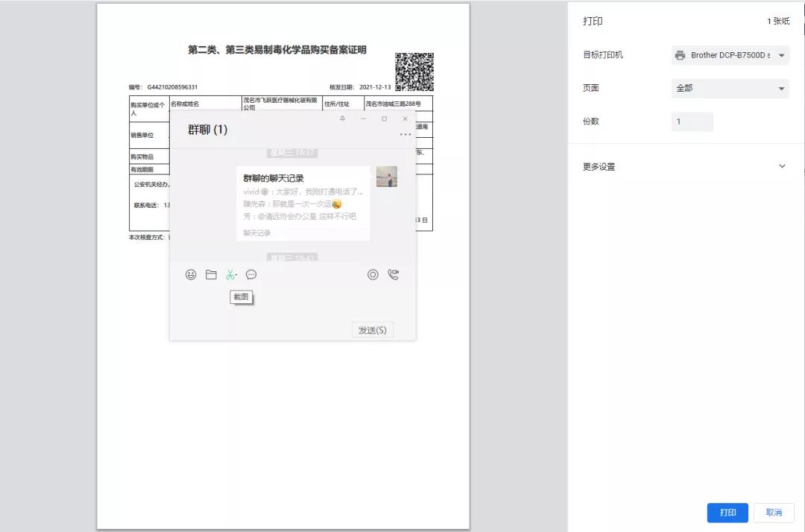Pin the chat window on top
The image size is (805, 532).
point(342,118)
